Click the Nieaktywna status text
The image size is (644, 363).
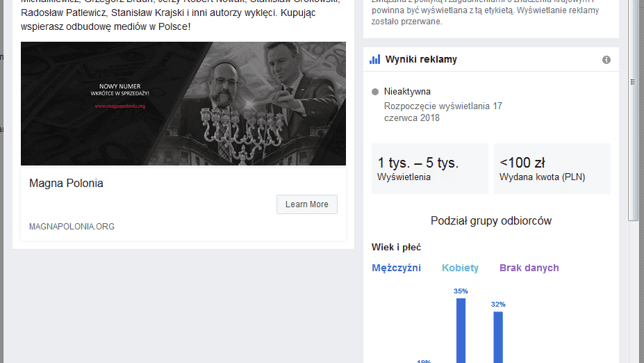click(407, 92)
